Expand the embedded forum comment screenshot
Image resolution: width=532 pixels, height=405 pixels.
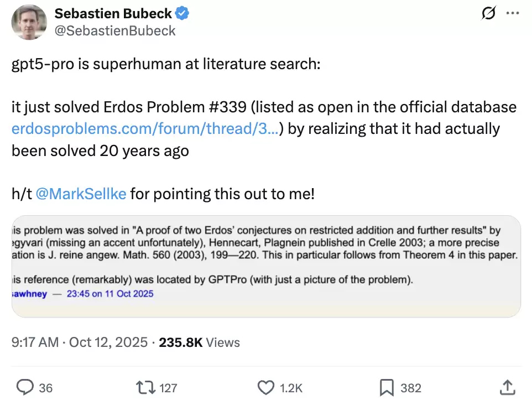(x=266, y=266)
